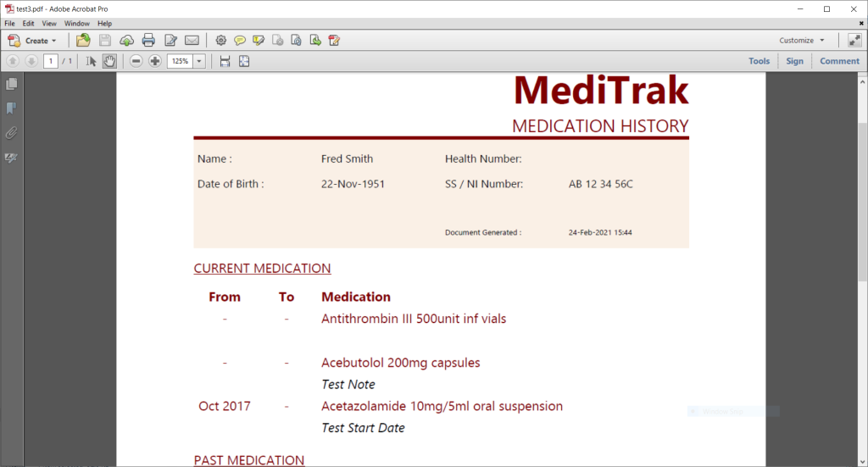
Task: Click the export page arrow icon
Action: [315, 41]
